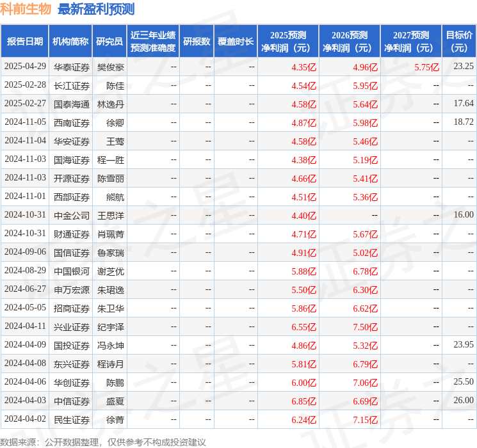The width and height of the screenshot is (477, 448).
Task: Click the 覆盖时长 column header
Action: (x=235, y=42)
